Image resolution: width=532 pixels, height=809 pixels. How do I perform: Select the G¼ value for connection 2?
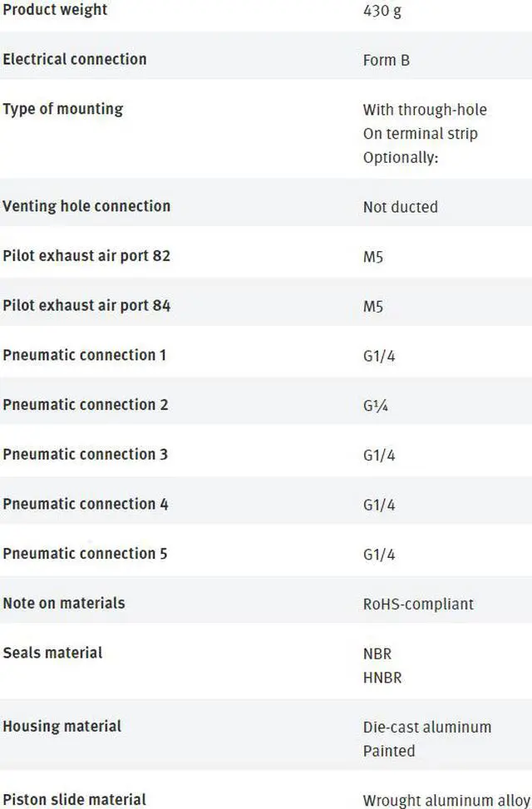point(375,406)
